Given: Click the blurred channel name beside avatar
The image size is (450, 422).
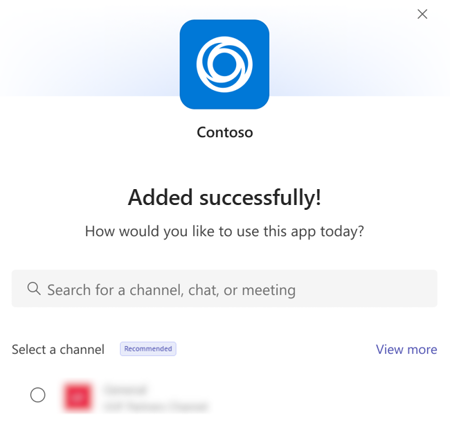Looking at the screenshot, I should point(126,390).
